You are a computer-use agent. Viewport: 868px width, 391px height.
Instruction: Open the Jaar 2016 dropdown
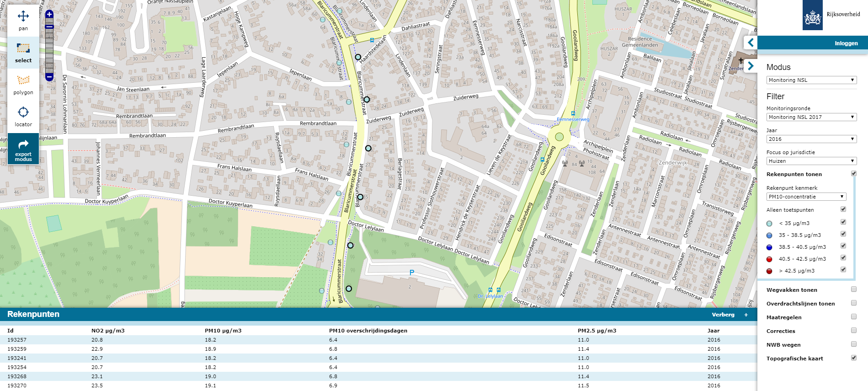pyautogui.click(x=811, y=139)
